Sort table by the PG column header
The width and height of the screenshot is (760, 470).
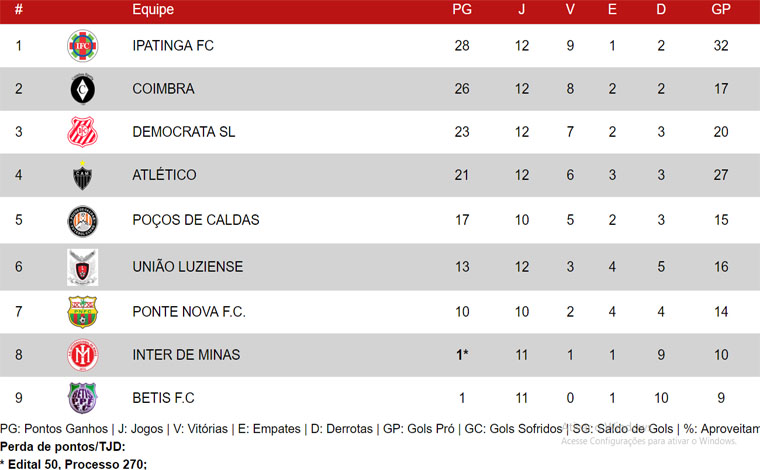[462, 9]
